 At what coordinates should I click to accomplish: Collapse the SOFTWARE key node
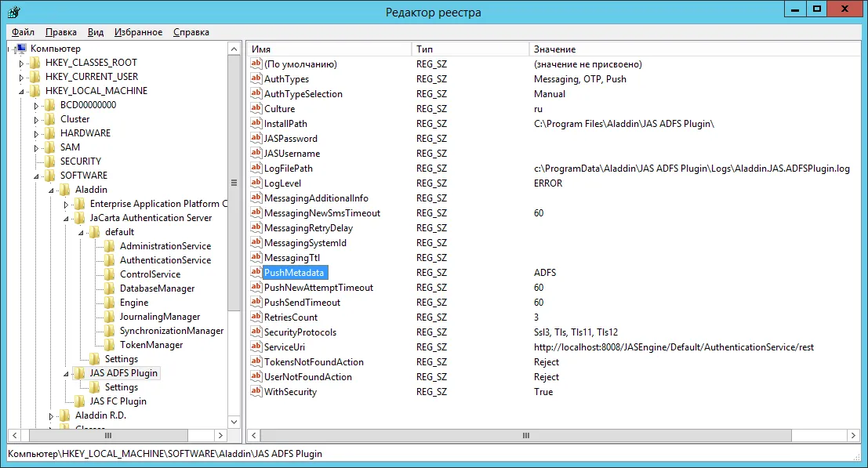pos(37,176)
